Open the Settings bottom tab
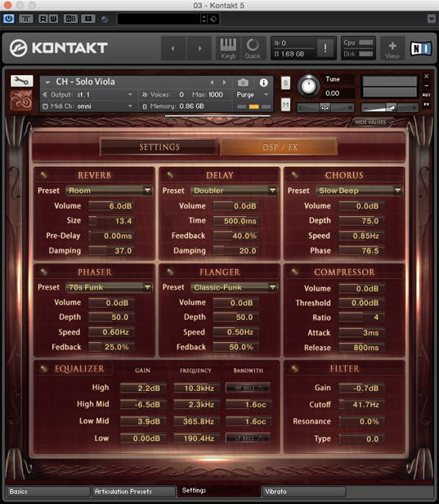The image size is (439, 504). coord(219,491)
